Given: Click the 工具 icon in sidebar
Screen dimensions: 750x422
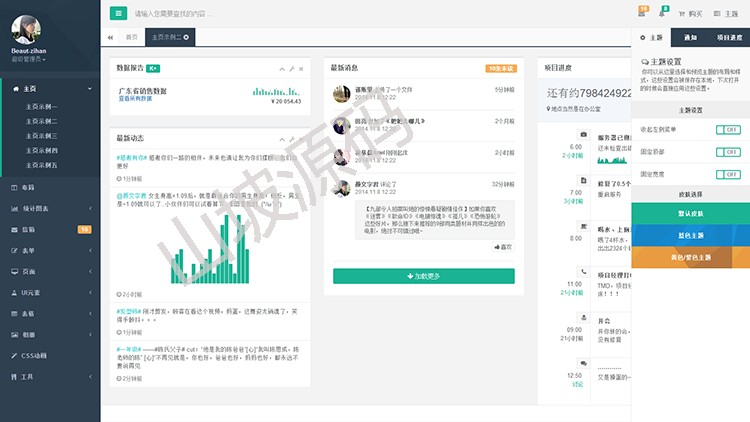Looking at the screenshot, I should click(14, 377).
